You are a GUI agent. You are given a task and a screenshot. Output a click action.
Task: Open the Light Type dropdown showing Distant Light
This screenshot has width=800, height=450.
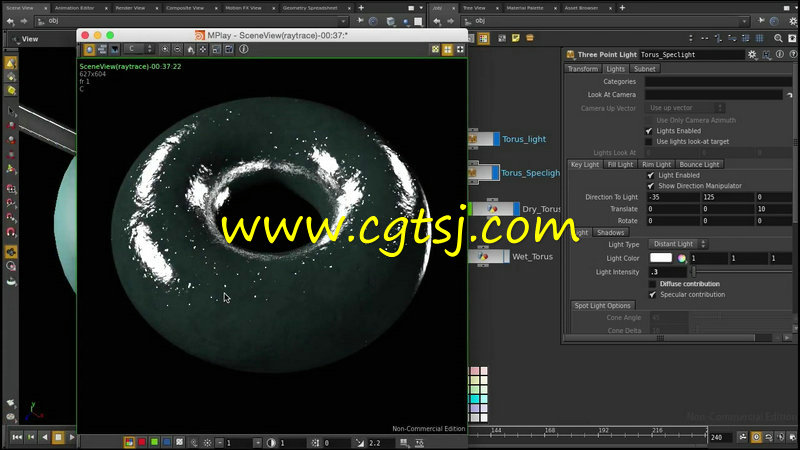click(678, 244)
